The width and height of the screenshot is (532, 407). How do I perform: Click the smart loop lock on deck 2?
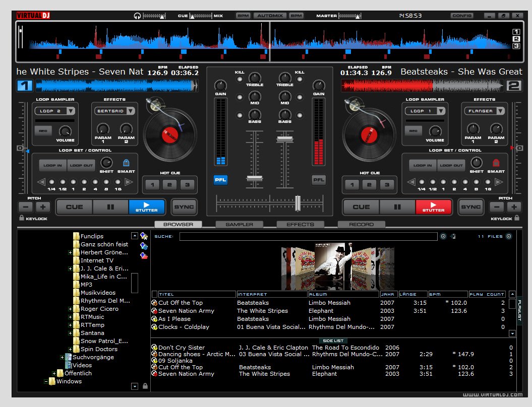(x=496, y=163)
